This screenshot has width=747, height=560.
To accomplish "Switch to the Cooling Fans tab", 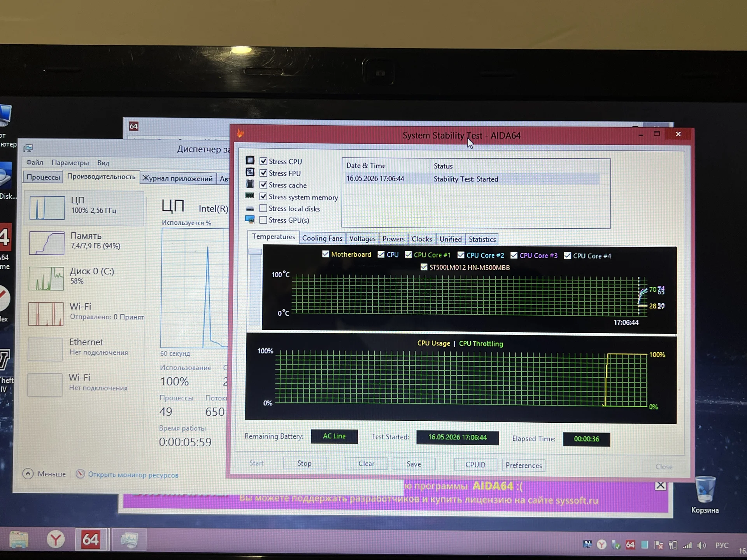I will pos(322,238).
